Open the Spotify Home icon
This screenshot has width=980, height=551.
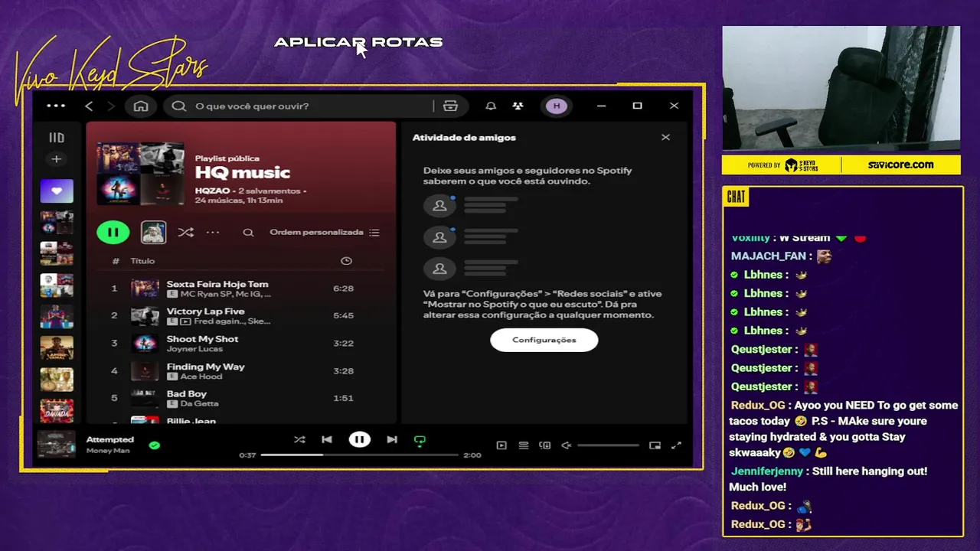click(x=141, y=106)
